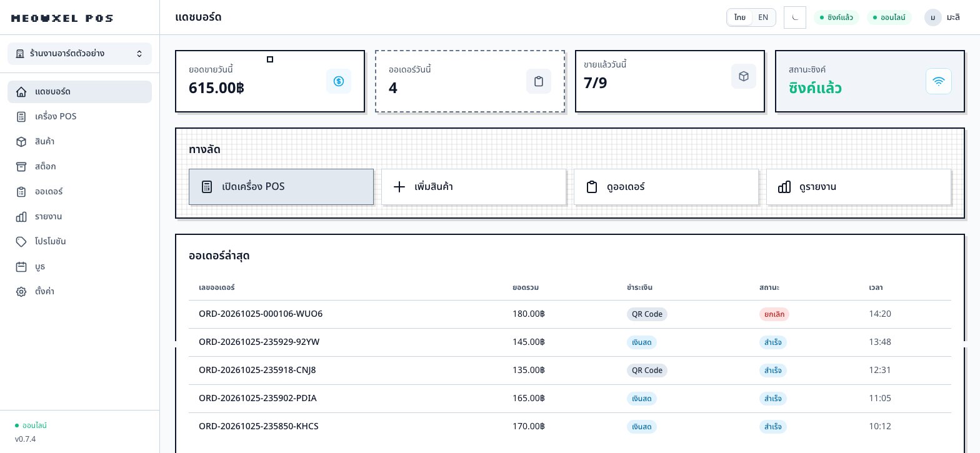Click the clipboard icon on orders-today card
Viewport: 980px width, 453px height.
click(539, 81)
